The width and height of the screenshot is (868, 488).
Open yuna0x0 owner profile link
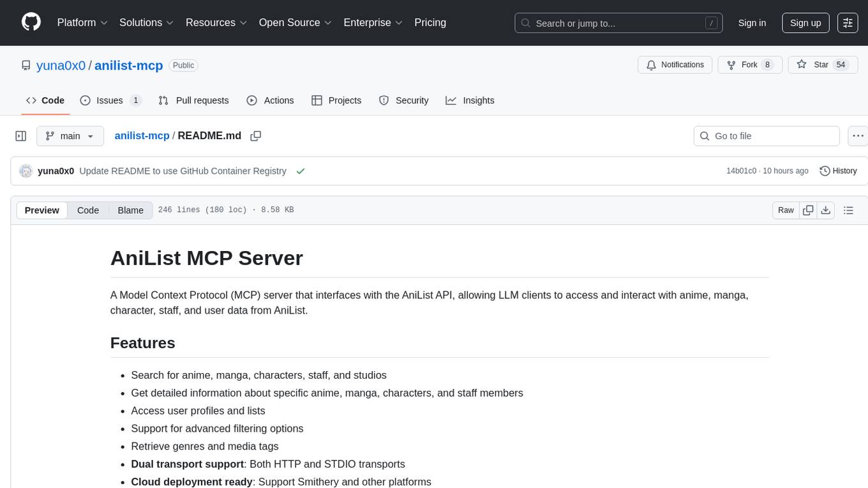tap(61, 65)
